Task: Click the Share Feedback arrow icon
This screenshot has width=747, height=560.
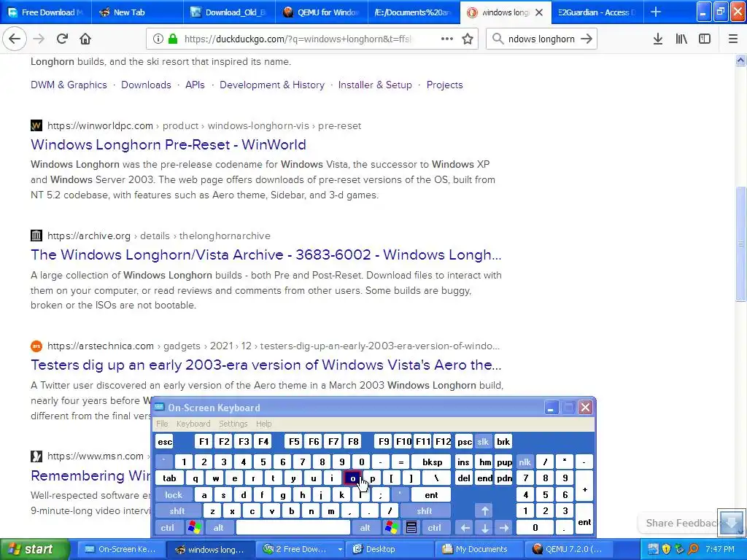Action: pos(731,522)
